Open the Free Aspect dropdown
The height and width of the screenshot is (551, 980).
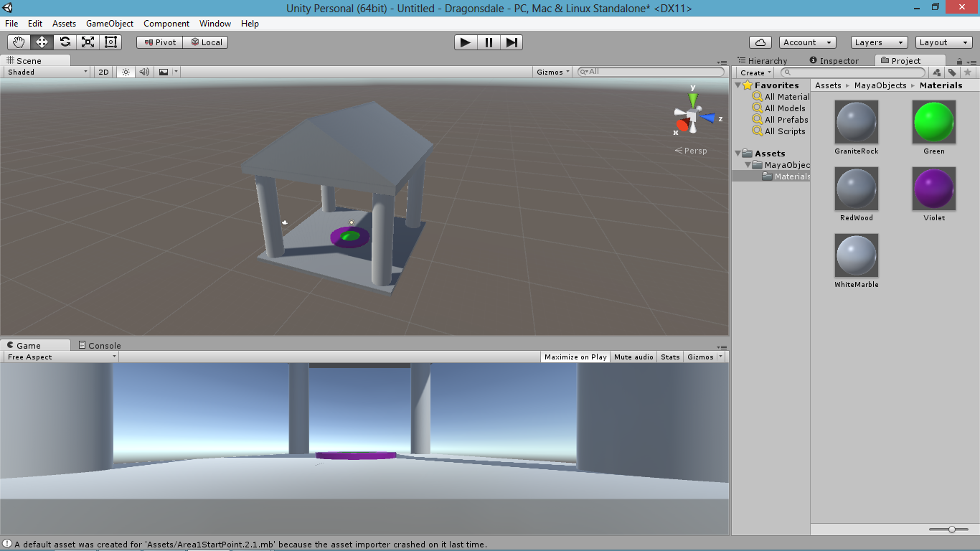(62, 357)
